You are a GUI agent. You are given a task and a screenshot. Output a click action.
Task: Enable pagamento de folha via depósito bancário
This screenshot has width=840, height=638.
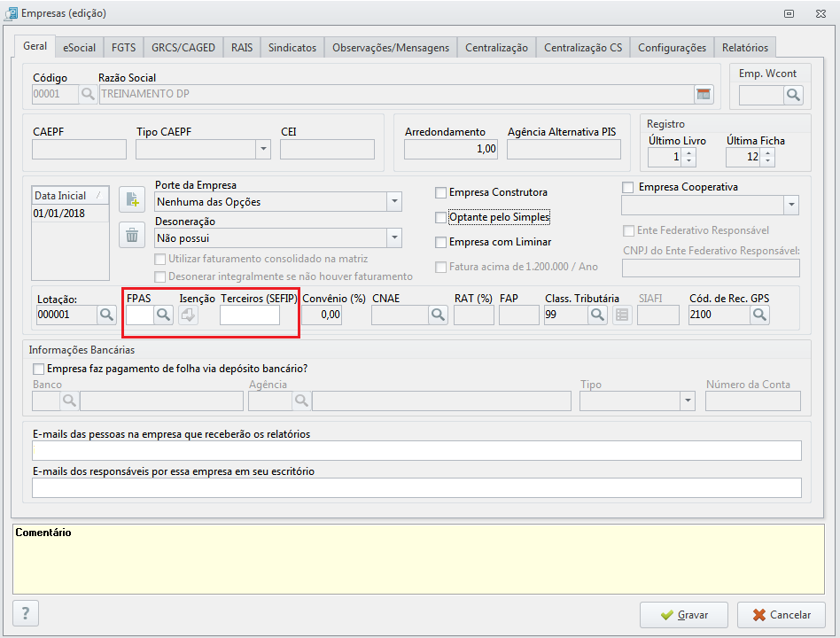pos(39,369)
